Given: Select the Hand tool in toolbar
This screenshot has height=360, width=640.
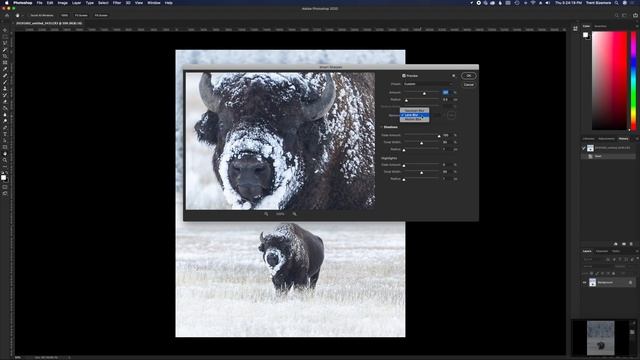Looking at the screenshot, I should point(5,154).
